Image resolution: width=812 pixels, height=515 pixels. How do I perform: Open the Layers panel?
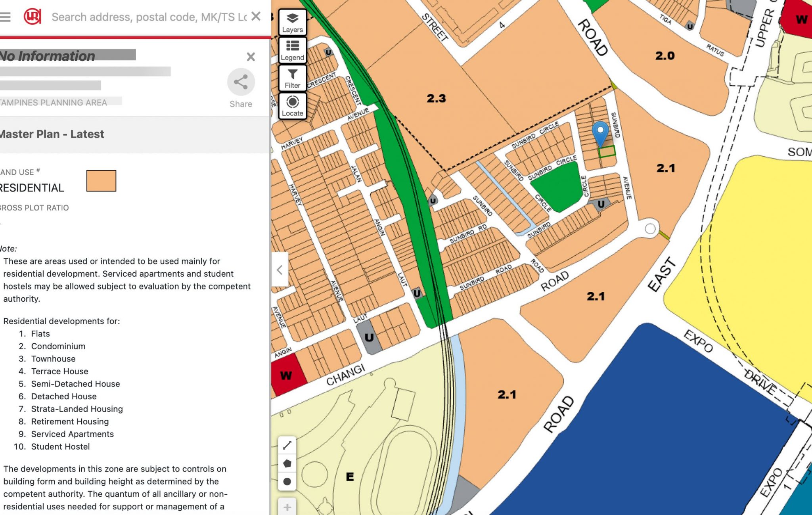pyautogui.click(x=292, y=22)
